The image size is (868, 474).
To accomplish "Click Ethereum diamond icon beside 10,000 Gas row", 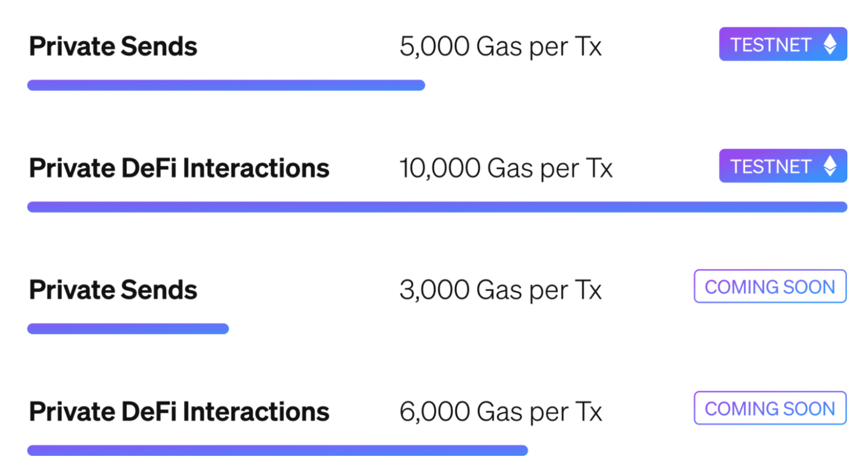I will click(830, 166).
